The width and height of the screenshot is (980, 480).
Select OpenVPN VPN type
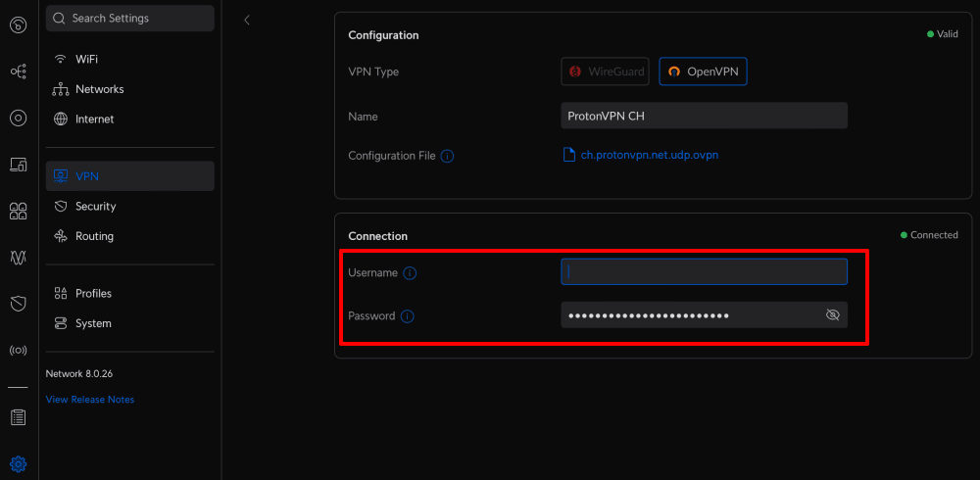coord(703,72)
